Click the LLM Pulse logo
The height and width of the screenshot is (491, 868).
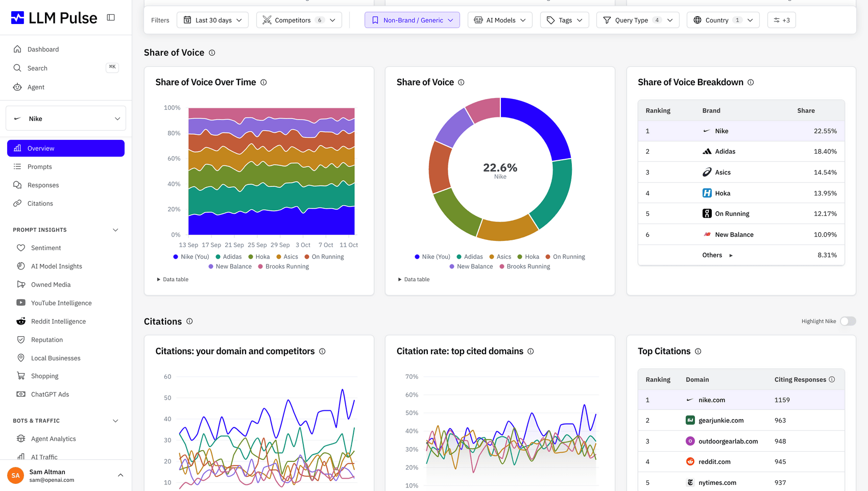pyautogui.click(x=54, y=18)
